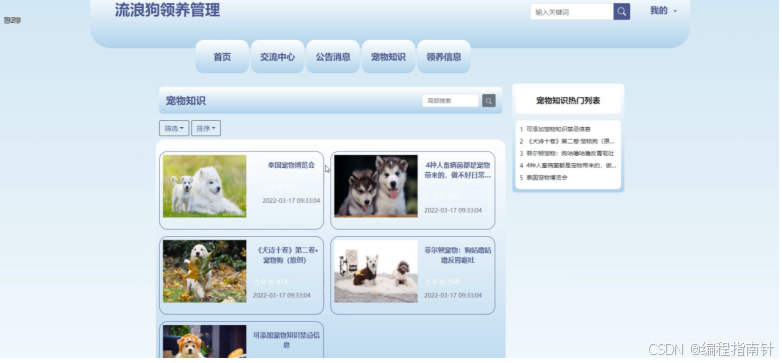Image resolution: width=782 pixels, height=363 pixels.
Task: Open the 我的 user dropdown
Action: pos(663,11)
